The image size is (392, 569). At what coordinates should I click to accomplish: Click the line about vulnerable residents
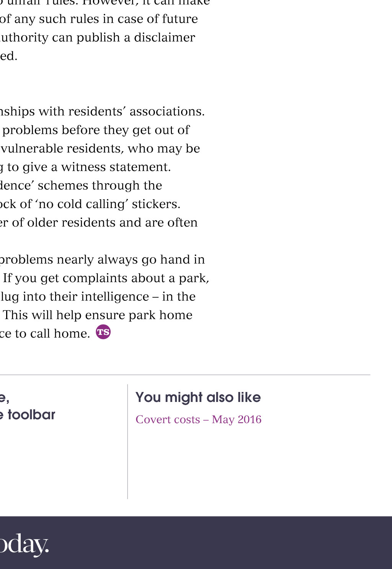[x=100, y=148]
